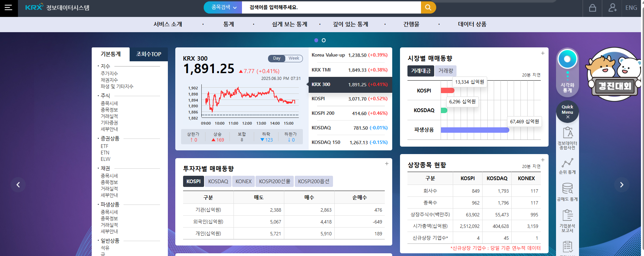
Task: Open the 데이터 상품 menu
Action: tap(472, 24)
